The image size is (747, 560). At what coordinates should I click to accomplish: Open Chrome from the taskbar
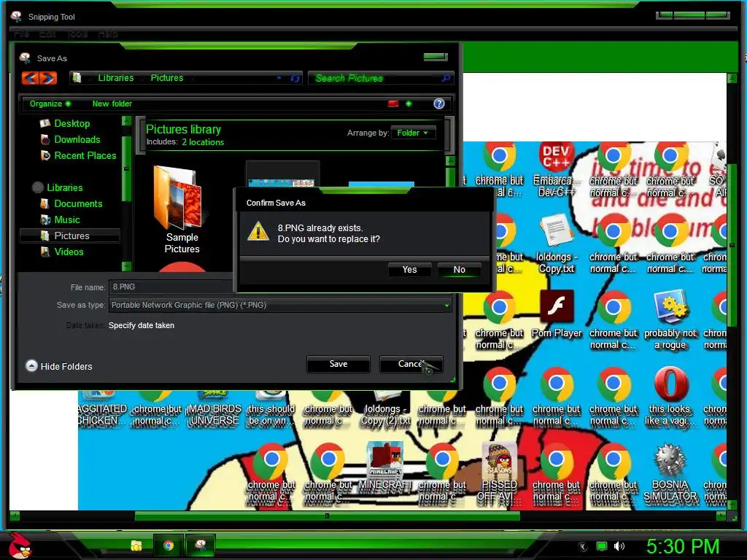click(x=169, y=545)
